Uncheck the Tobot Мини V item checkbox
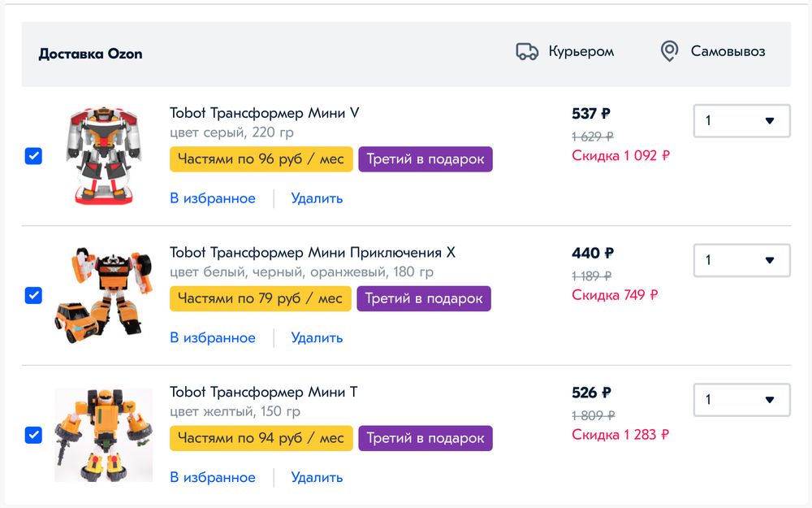812x508 pixels. coord(33,156)
